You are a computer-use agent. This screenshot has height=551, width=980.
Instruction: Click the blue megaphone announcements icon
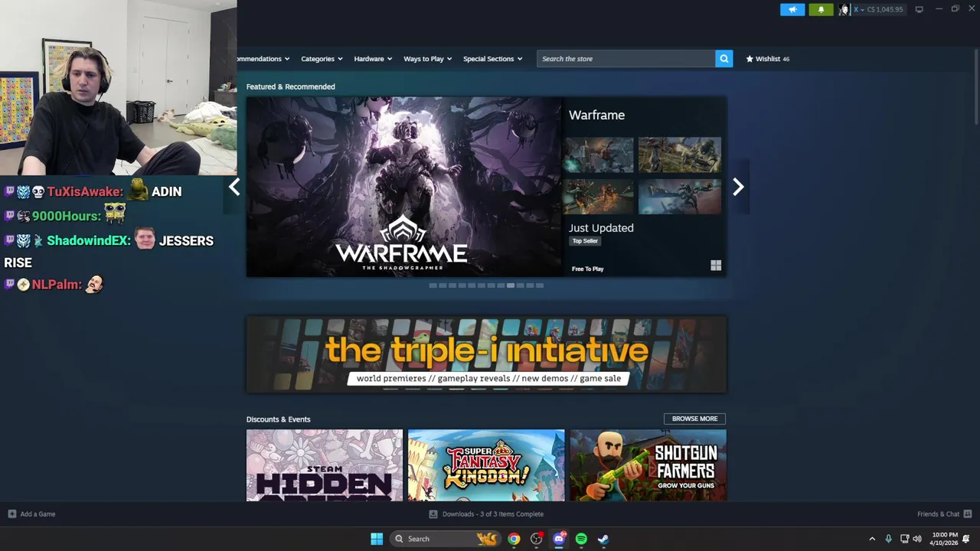pos(792,9)
